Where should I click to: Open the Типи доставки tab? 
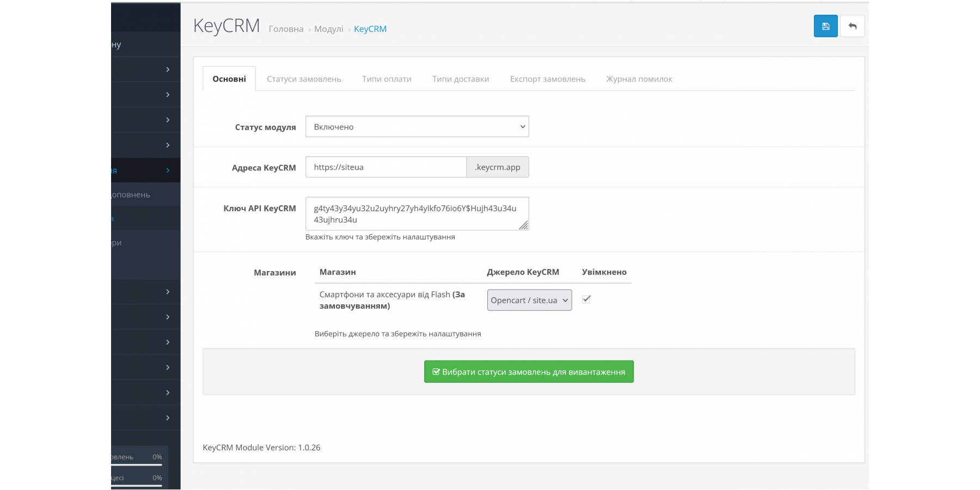[x=461, y=79]
